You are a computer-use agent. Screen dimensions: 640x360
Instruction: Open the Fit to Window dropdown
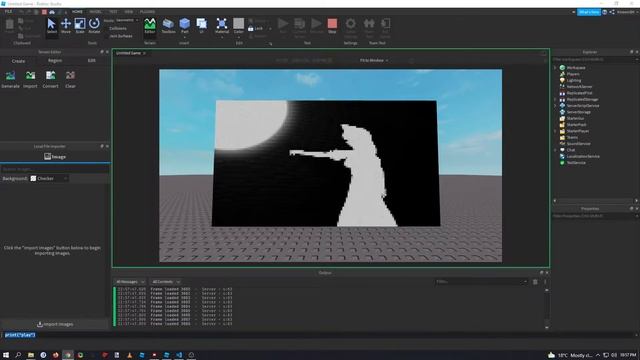tap(374, 60)
